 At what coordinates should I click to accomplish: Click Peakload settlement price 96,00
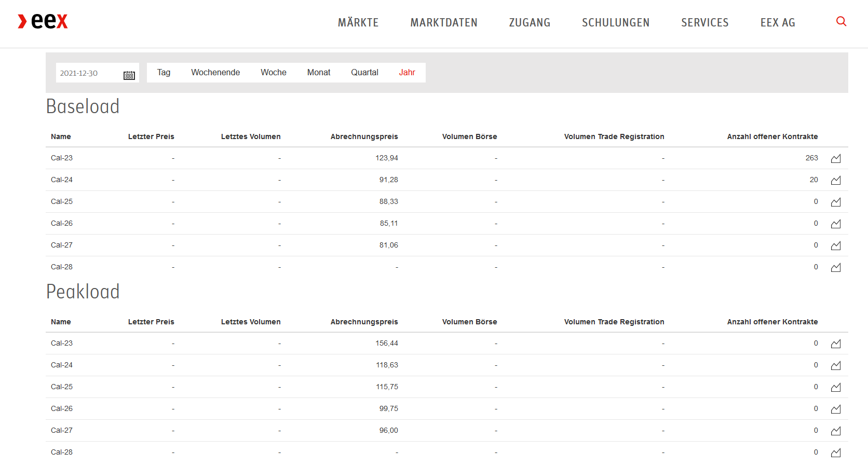388,430
